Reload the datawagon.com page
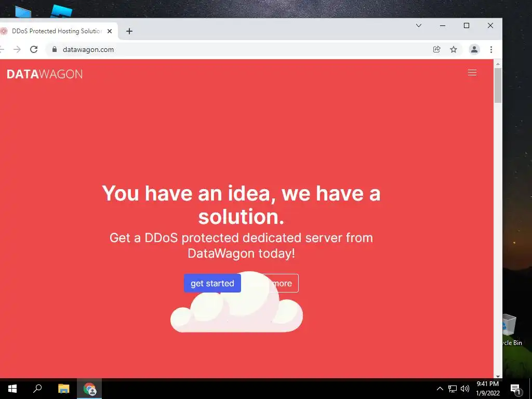 tap(34, 49)
